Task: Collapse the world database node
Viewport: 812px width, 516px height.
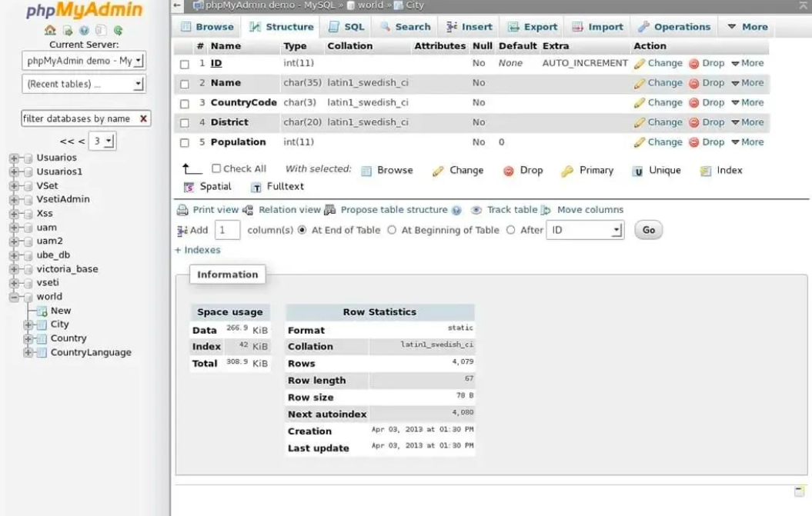Action: coord(14,297)
